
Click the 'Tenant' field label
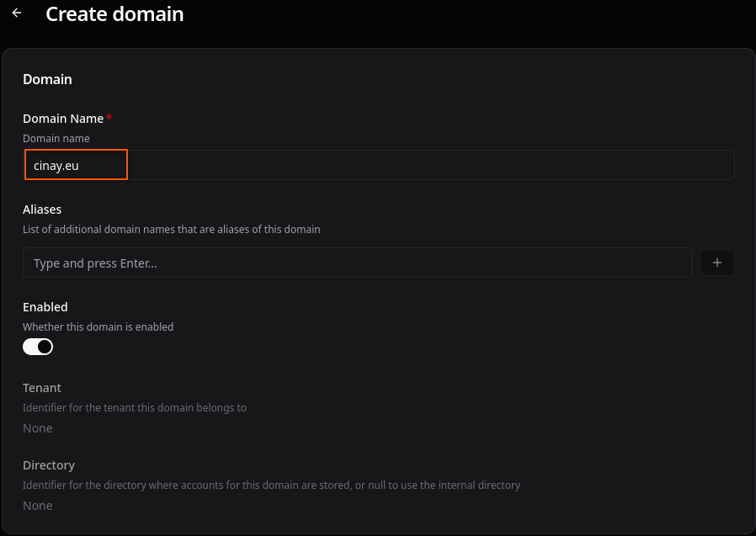[x=42, y=388]
